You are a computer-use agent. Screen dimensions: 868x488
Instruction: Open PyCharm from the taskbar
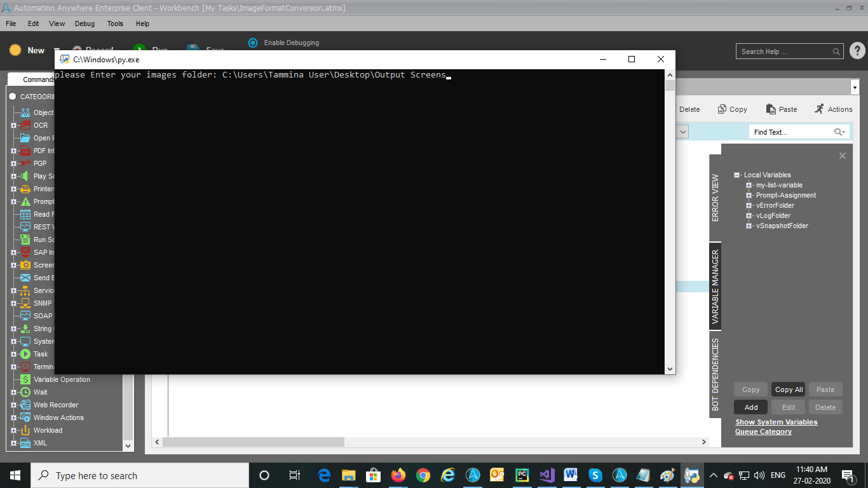coord(522,475)
